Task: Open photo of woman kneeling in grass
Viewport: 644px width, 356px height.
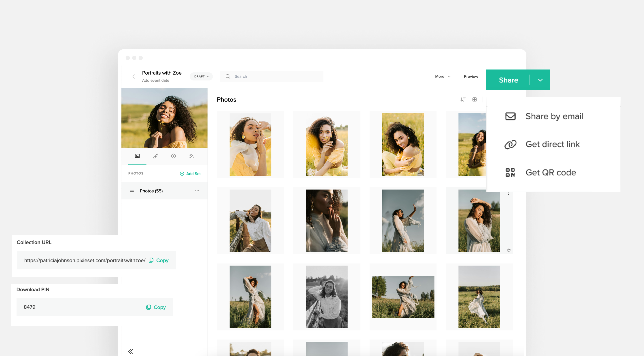Action: 326,144
